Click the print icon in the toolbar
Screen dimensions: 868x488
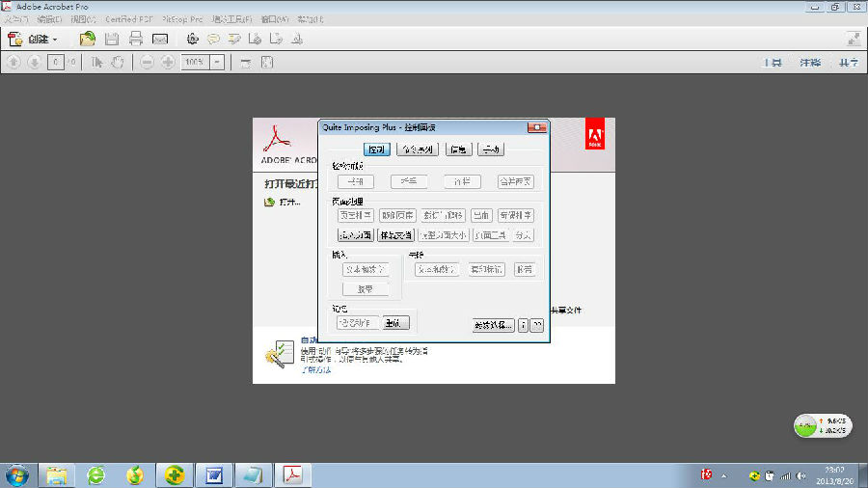pos(136,39)
